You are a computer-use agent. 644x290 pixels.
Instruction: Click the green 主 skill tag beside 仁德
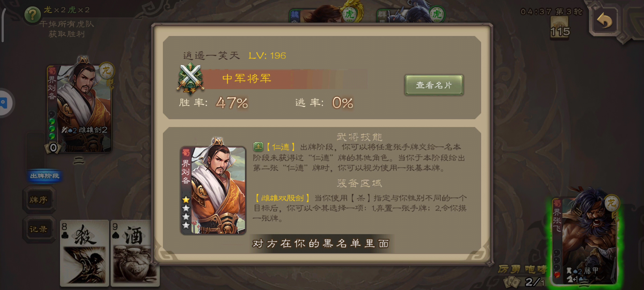[x=258, y=147]
